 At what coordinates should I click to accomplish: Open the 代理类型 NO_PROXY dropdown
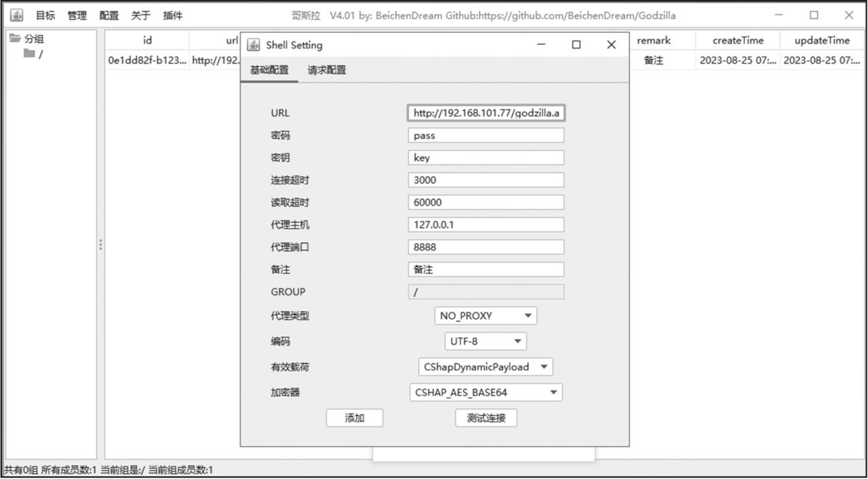point(486,316)
